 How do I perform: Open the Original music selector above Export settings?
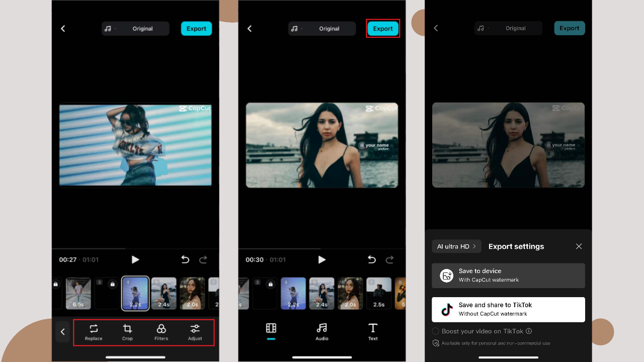(508, 28)
